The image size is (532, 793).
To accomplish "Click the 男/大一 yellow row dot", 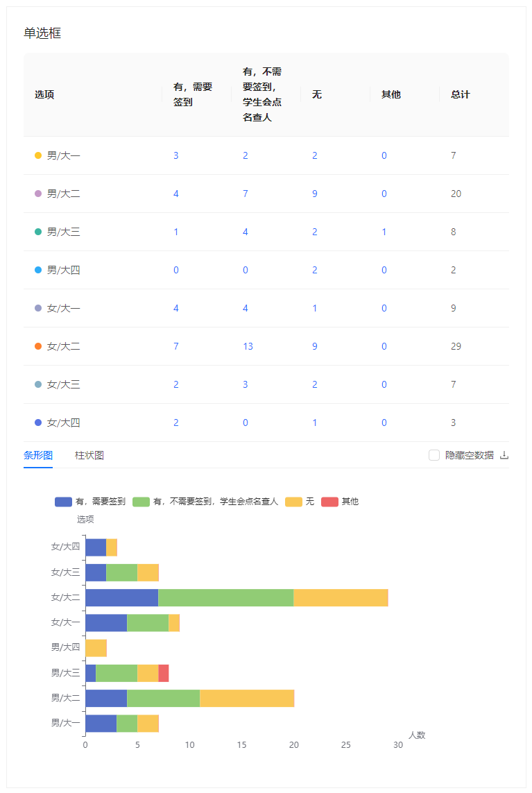I will (38, 155).
